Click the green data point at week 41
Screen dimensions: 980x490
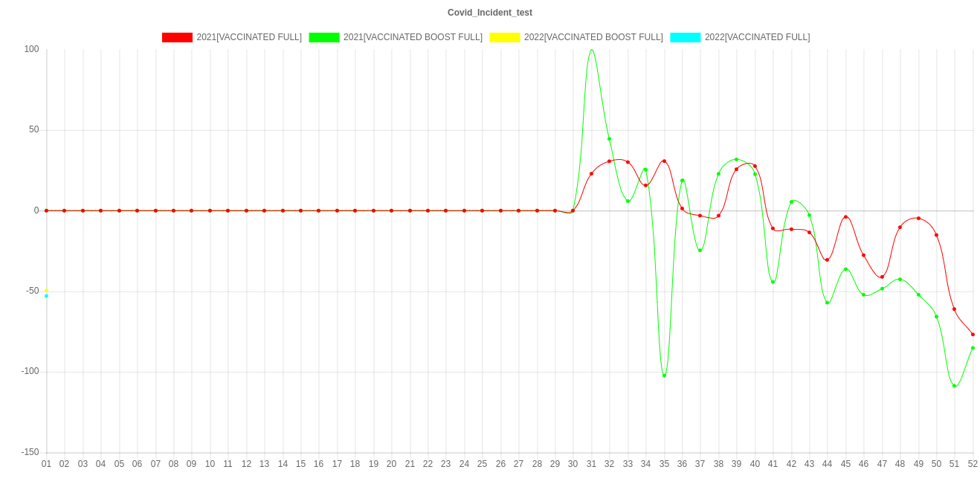773,282
